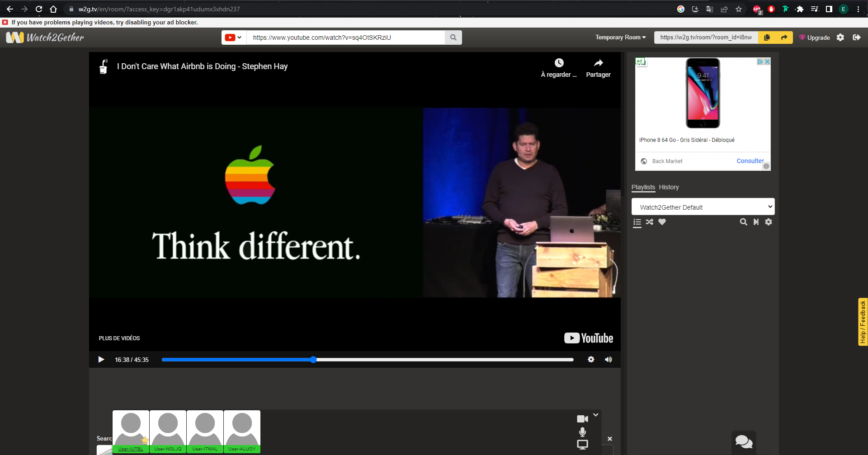868x455 pixels.
Task: Click Consulter on the Back Market ad
Action: [750, 161]
